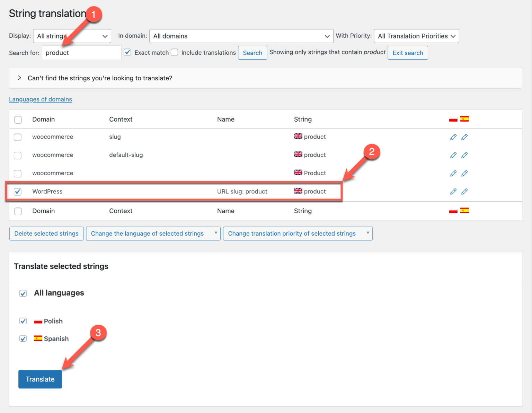The height and width of the screenshot is (413, 532).
Task: Click the British flag beside the Product string
Action: click(x=298, y=173)
